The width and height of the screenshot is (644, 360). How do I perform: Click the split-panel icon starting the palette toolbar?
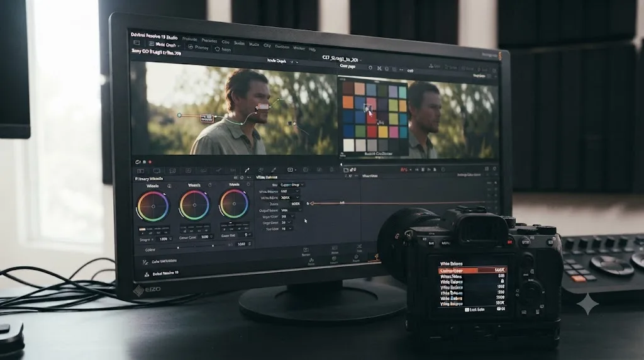click(x=140, y=171)
